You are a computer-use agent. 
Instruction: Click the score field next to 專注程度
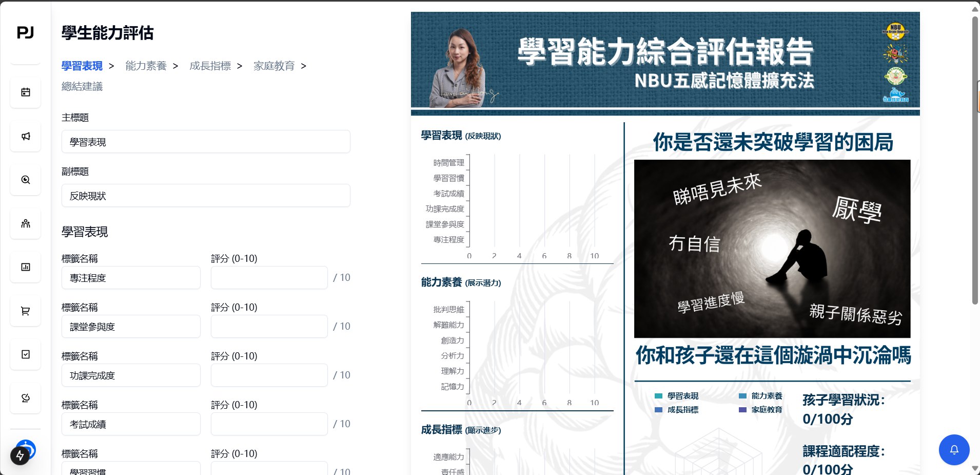pyautogui.click(x=269, y=278)
